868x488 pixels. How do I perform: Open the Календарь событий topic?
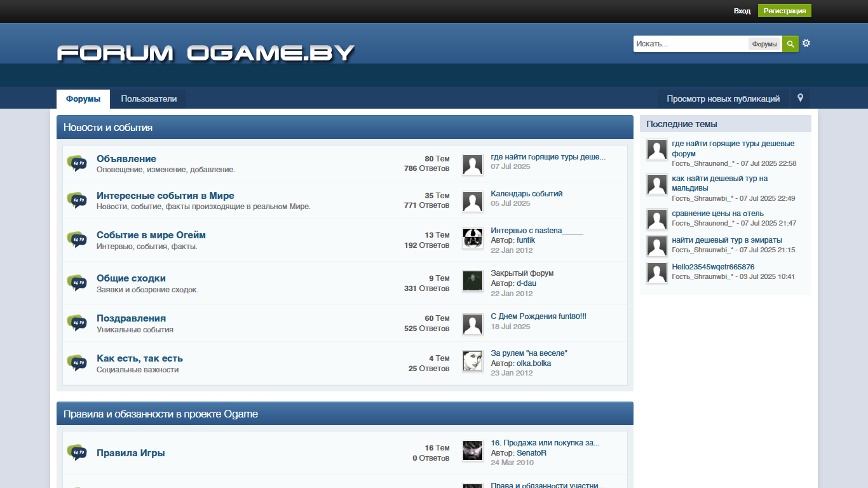(527, 194)
